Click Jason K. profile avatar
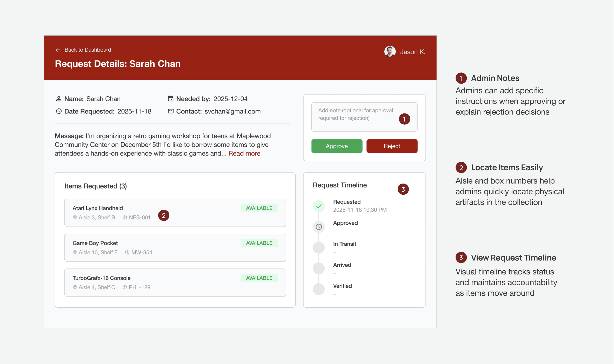614x364 pixels. click(x=390, y=52)
